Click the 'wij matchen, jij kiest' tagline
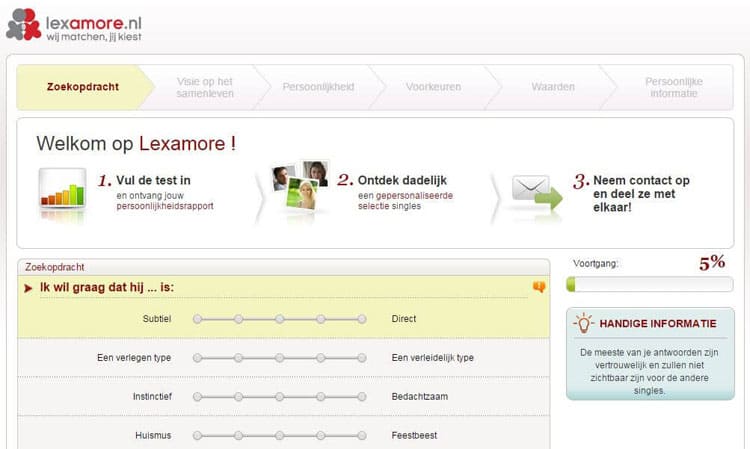The height and width of the screenshot is (449, 750). tap(94, 37)
